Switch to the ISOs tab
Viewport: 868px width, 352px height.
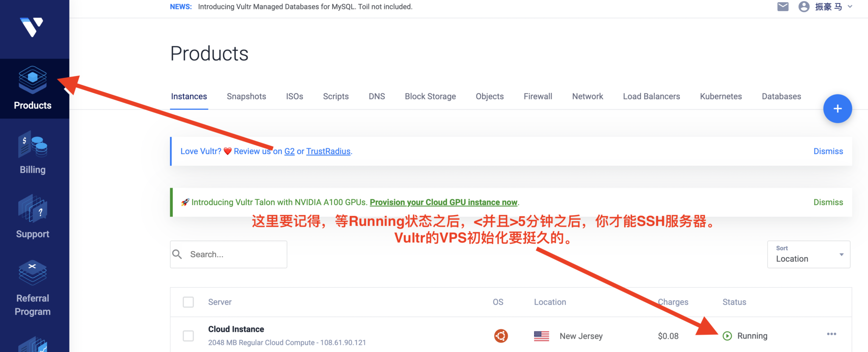(295, 96)
